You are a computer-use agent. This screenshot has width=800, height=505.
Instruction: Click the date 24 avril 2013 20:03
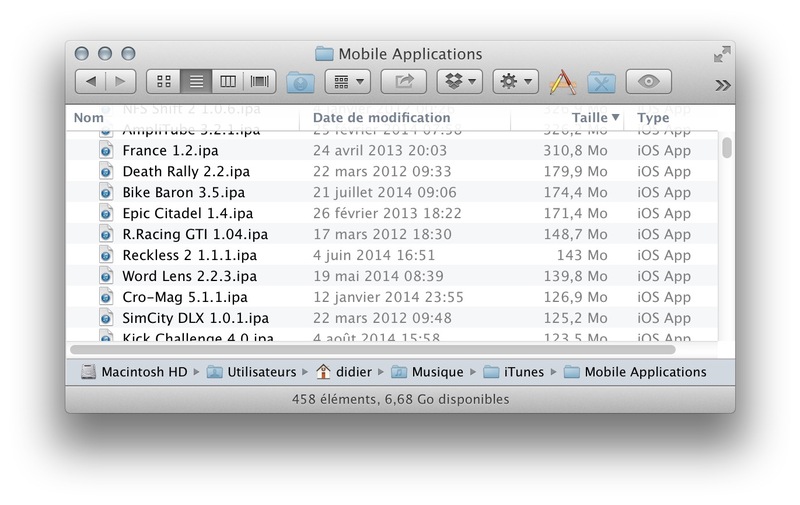pyautogui.click(x=380, y=151)
